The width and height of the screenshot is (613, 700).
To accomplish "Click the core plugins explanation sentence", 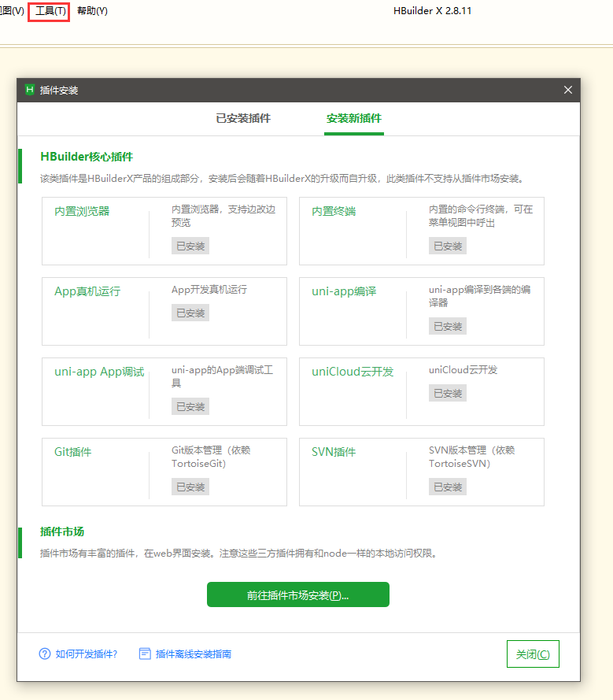I will pyautogui.click(x=282, y=179).
